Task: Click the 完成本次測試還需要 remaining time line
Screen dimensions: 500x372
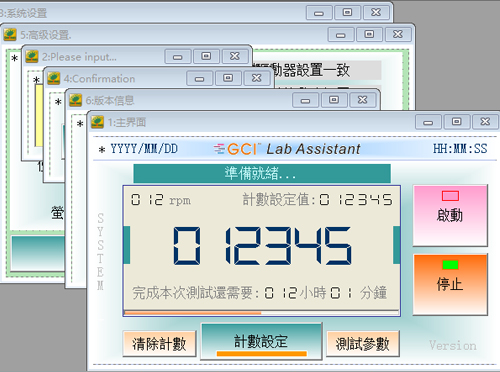Action: [259, 293]
